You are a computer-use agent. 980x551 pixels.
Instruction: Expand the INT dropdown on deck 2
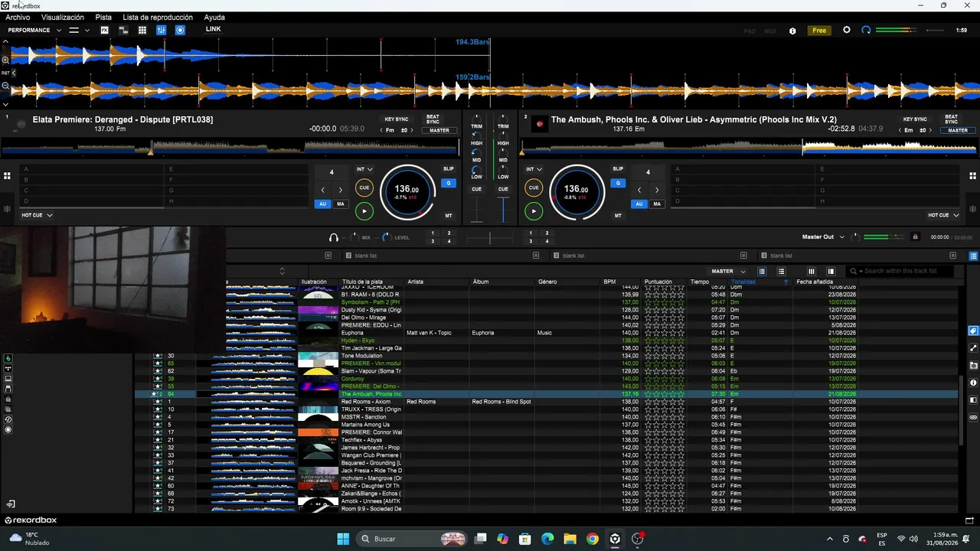pyautogui.click(x=534, y=169)
